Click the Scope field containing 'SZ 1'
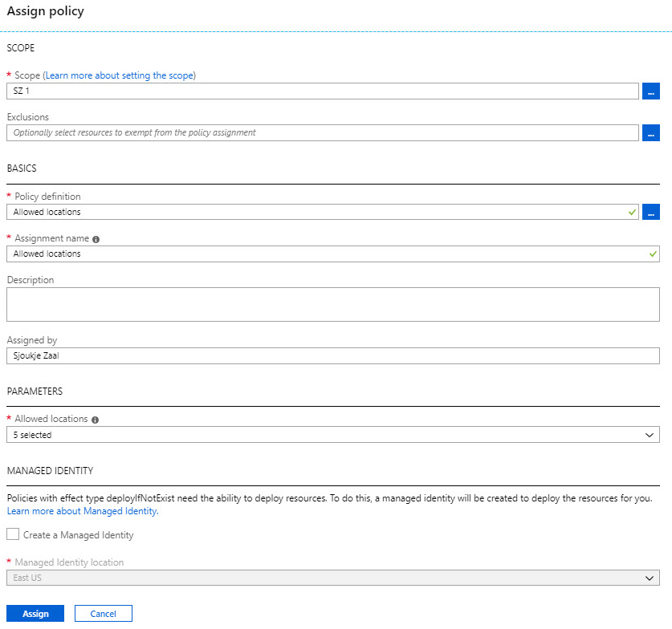Image resolution: width=672 pixels, height=629 pixels. (x=323, y=91)
